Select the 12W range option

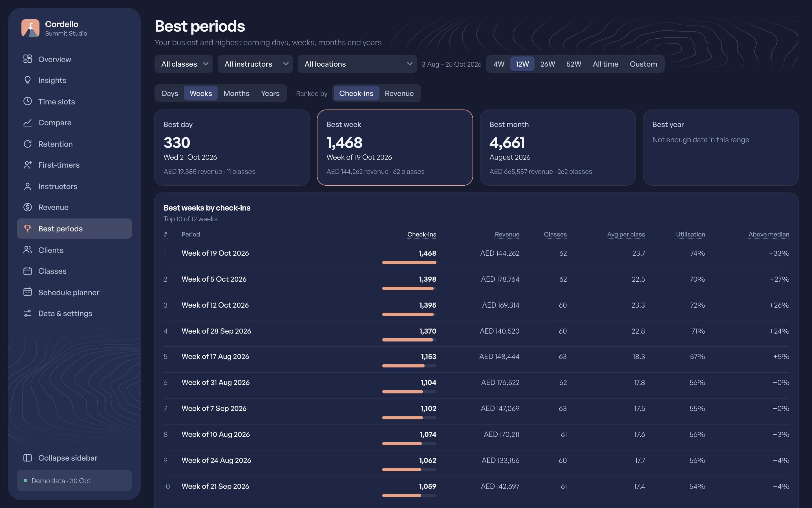522,64
